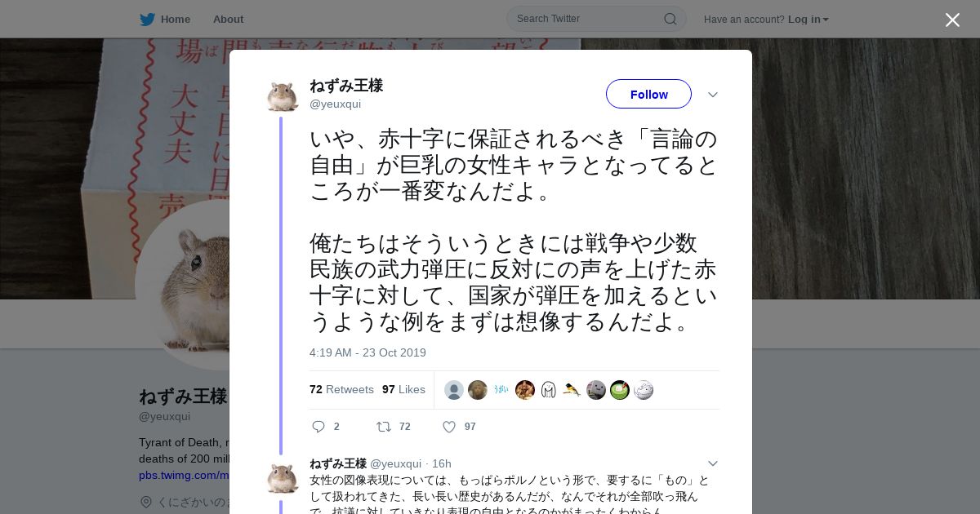This screenshot has height=514, width=980.
Task: Open the gerbil avatar in tweet header
Action: pos(283,95)
